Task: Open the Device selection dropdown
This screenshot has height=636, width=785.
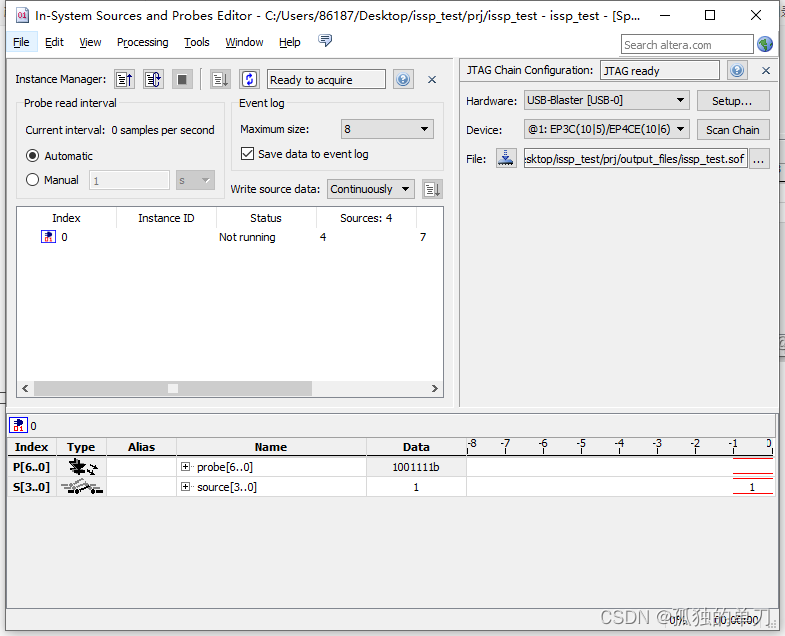Action: [607, 129]
